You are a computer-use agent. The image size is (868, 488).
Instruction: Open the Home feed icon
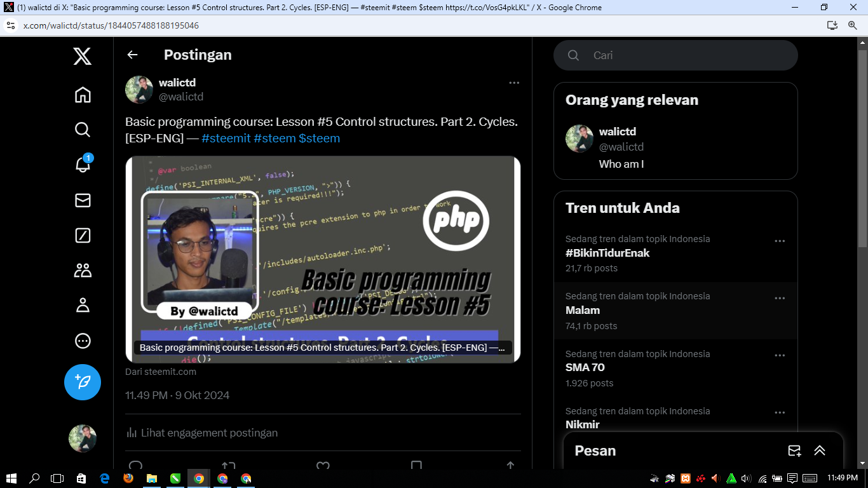point(83,95)
